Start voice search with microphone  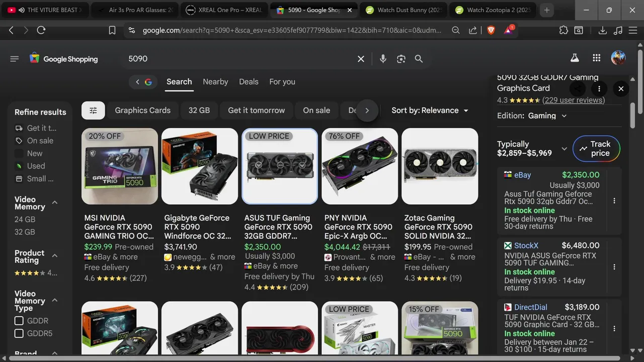383,59
